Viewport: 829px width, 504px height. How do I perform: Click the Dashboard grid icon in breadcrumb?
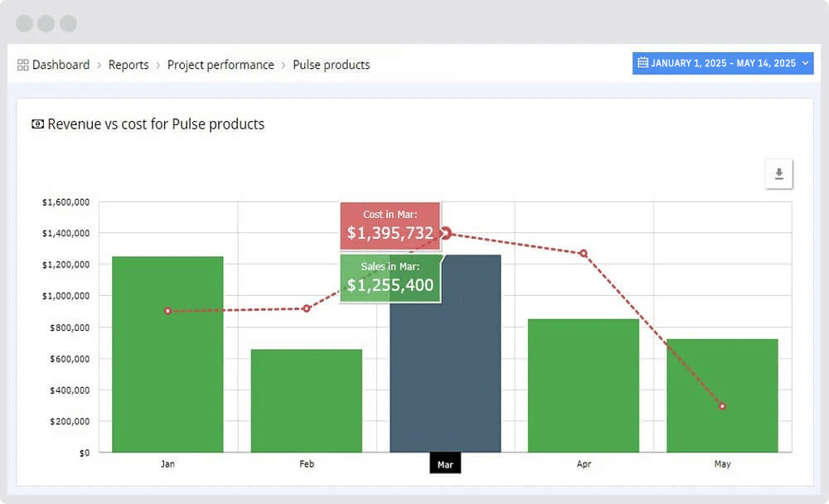(x=24, y=65)
